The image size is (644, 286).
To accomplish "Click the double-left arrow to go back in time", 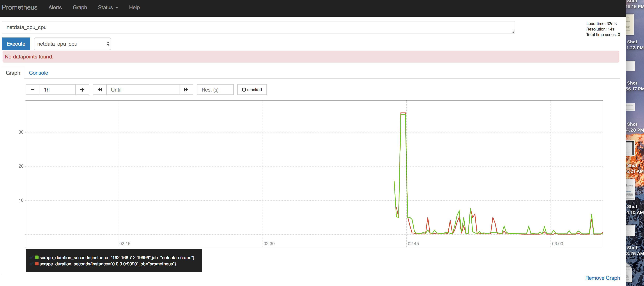I will tap(100, 90).
